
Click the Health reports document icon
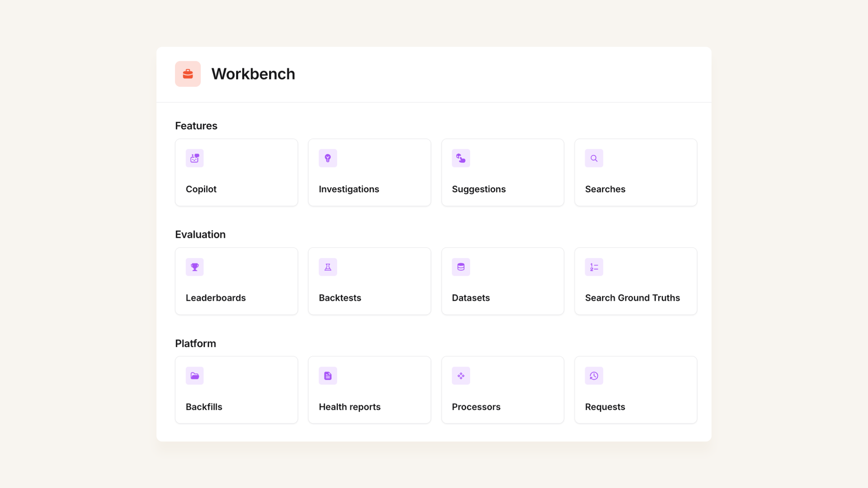[x=328, y=376]
